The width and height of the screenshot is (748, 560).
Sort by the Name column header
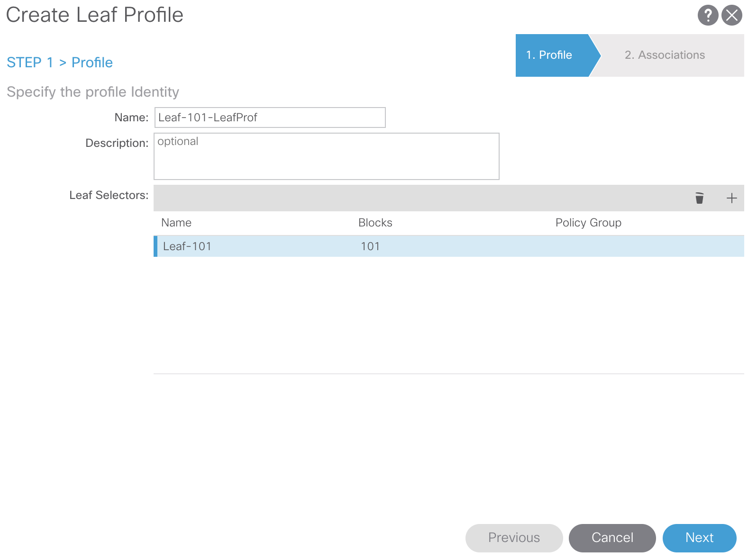click(176, 223)
